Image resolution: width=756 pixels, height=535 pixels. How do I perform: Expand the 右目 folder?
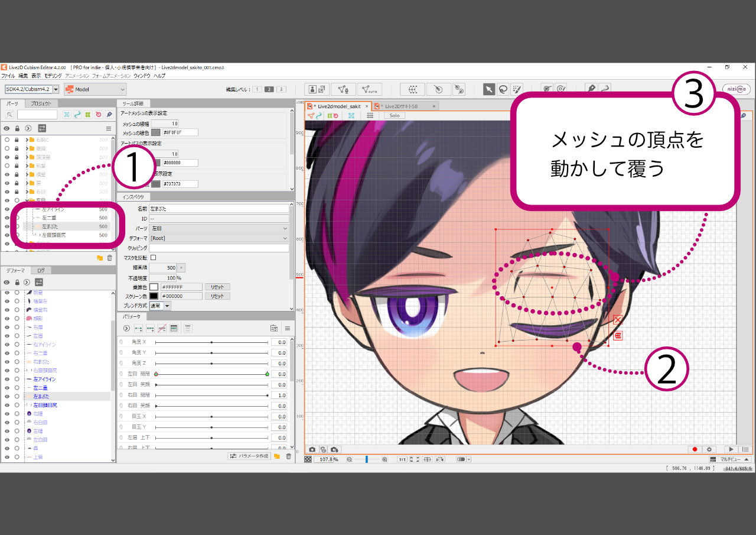pyautogui.click(x=27, y=192)
